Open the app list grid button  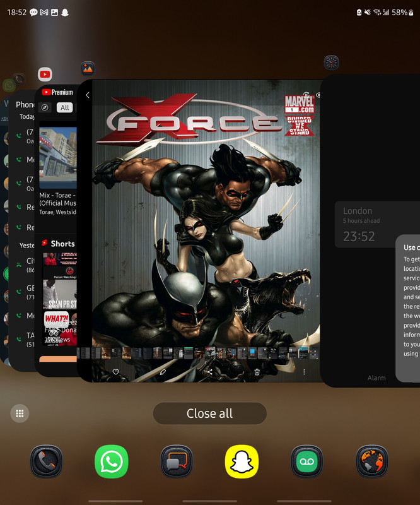(20, 413)
